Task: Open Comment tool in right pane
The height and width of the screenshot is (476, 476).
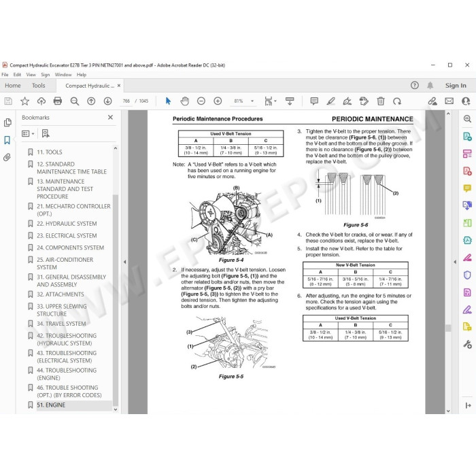Action: tap(467, 188)
